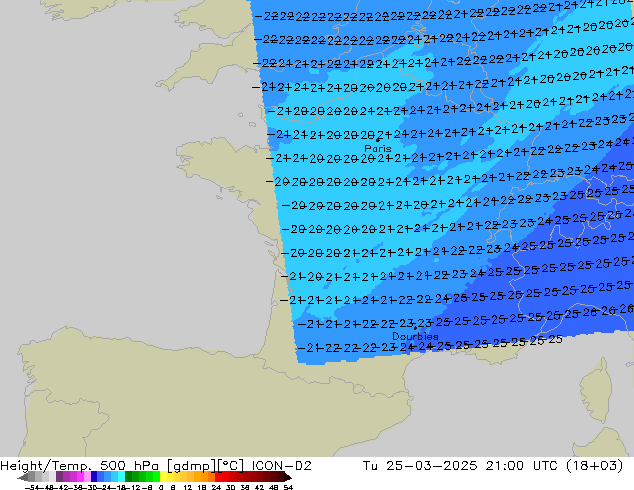Click the '24' positive label under the legend
This screenshot has height=490, width=634.
[x=216, y=487]
